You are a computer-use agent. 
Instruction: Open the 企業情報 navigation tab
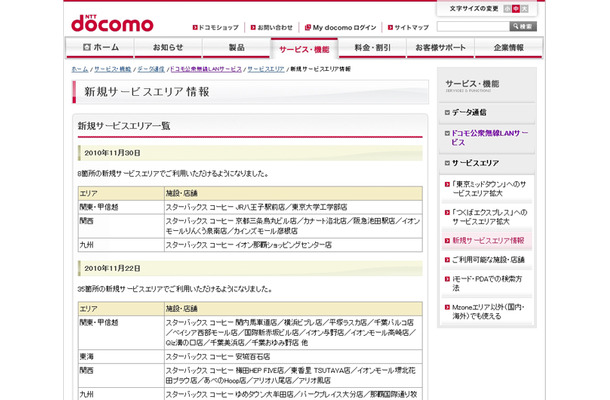(x=508, y=47)
